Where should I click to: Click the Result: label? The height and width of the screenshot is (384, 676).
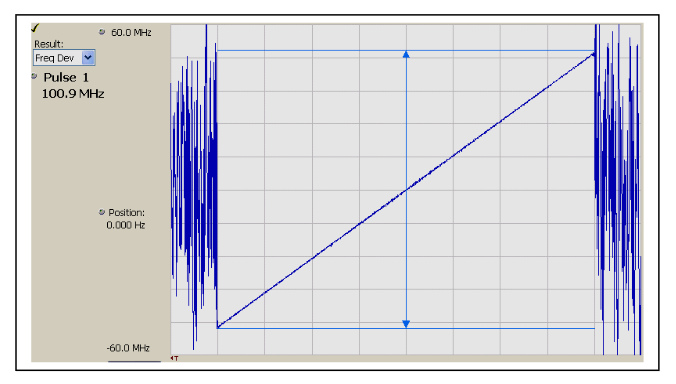click(x=49, y=44)
